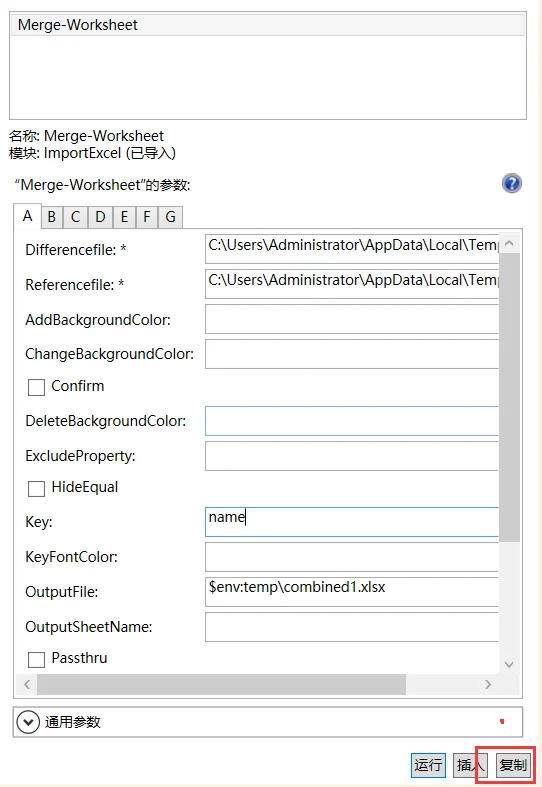Click the 复制 copy button
The image size is (542, 787).
pos(512,765)
